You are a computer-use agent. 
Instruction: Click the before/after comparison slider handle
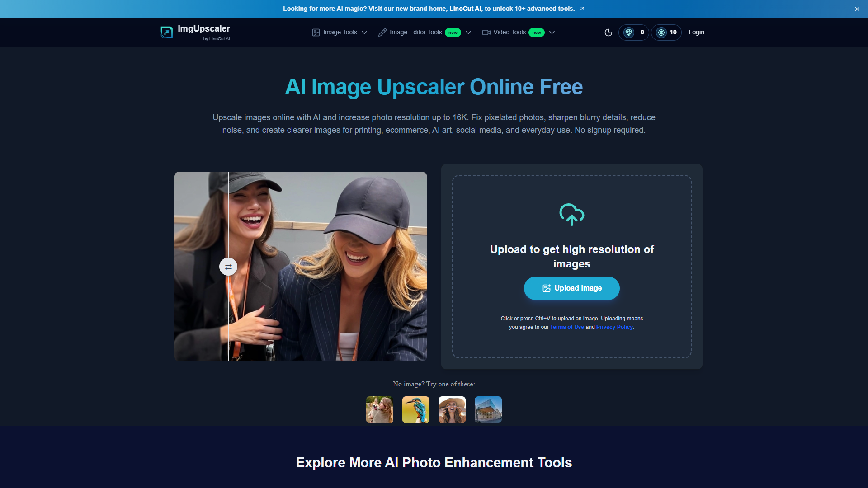pyautogui.click(x=228, y=267)
